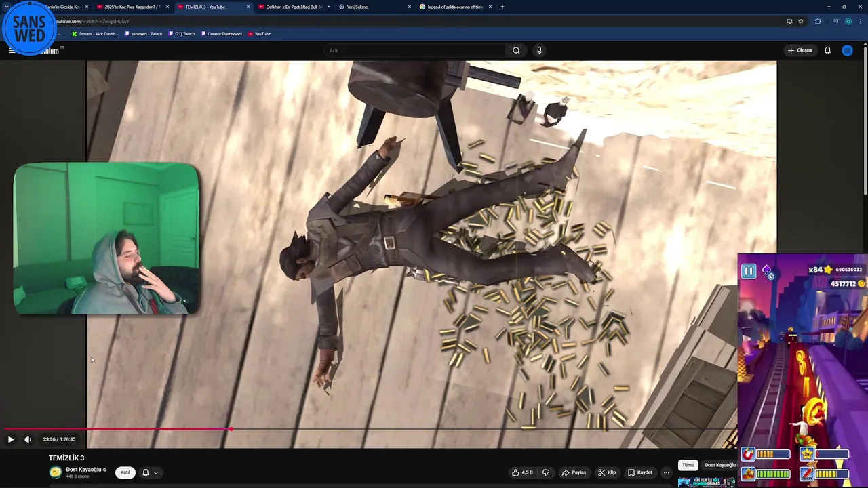The width and height of the screenshot is (868, 488).
Task: Open the 'YouTube' bookmark
Action: point(259,34)
